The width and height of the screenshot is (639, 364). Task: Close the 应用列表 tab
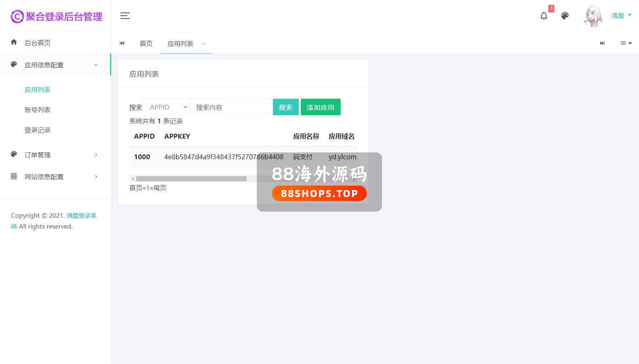tap(204, 44)
